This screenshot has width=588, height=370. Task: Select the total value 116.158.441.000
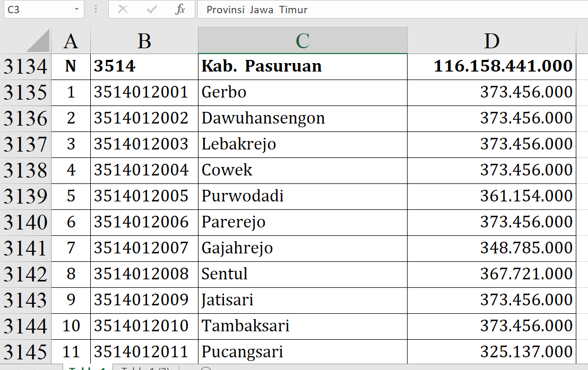tap(491, 66)
